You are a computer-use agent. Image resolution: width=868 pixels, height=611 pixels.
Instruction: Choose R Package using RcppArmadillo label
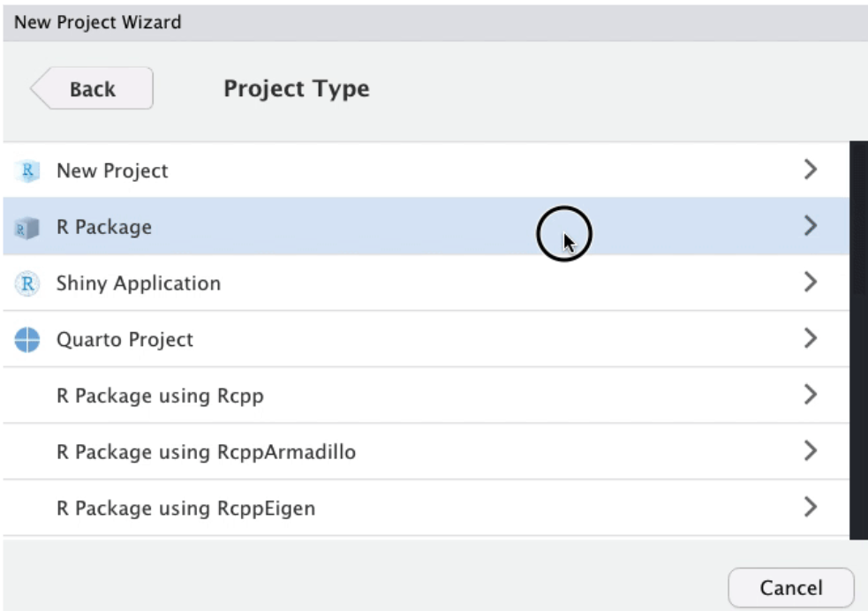click(206, 453)
